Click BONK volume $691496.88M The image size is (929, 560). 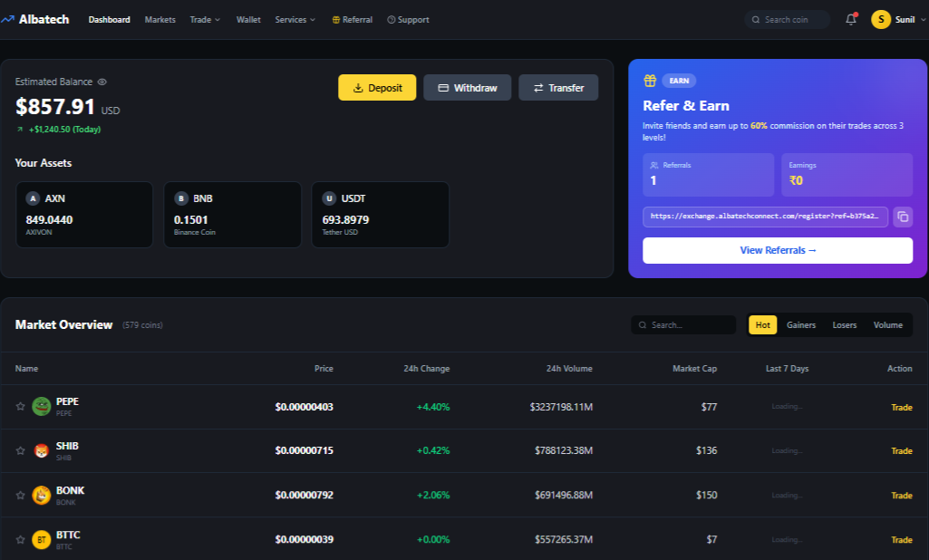[564, 496]
